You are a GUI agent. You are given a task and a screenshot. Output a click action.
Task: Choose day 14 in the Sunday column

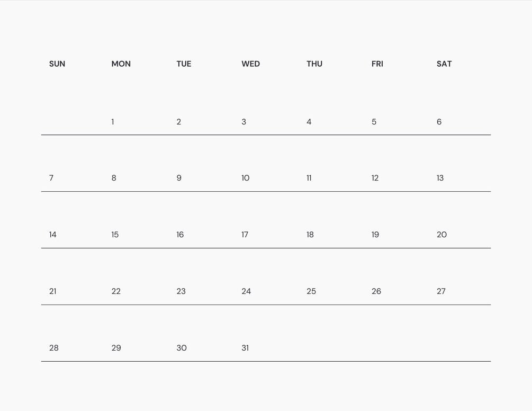pyautogui.click(x=53, y=235)
